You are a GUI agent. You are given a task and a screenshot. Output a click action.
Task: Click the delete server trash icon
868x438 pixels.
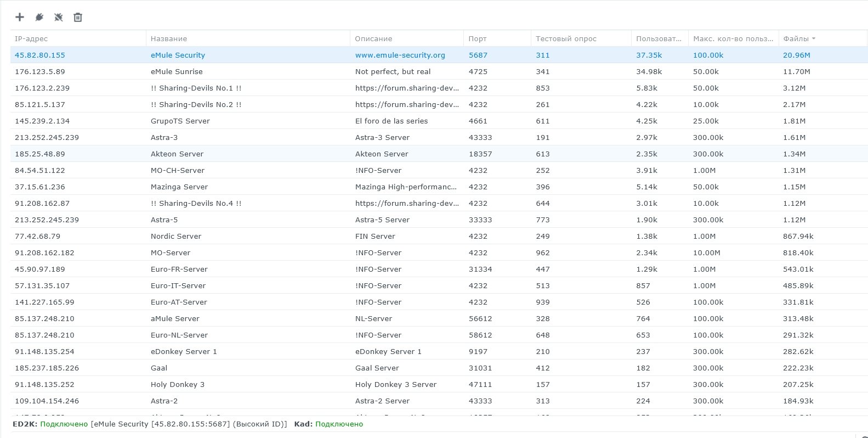pos(78,17)
